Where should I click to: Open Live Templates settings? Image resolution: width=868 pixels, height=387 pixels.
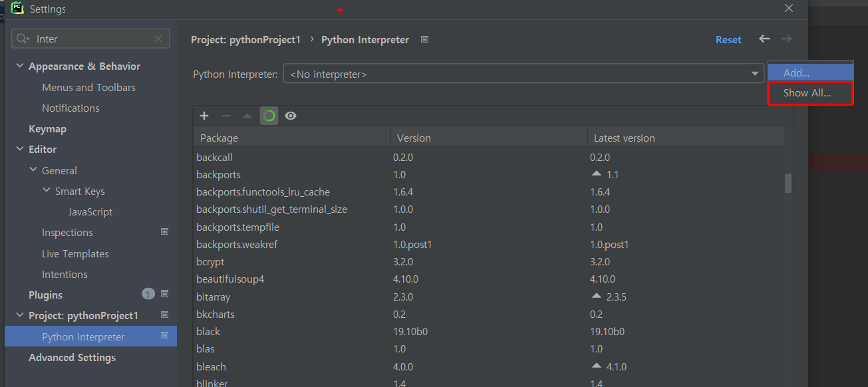pos(75,253)
